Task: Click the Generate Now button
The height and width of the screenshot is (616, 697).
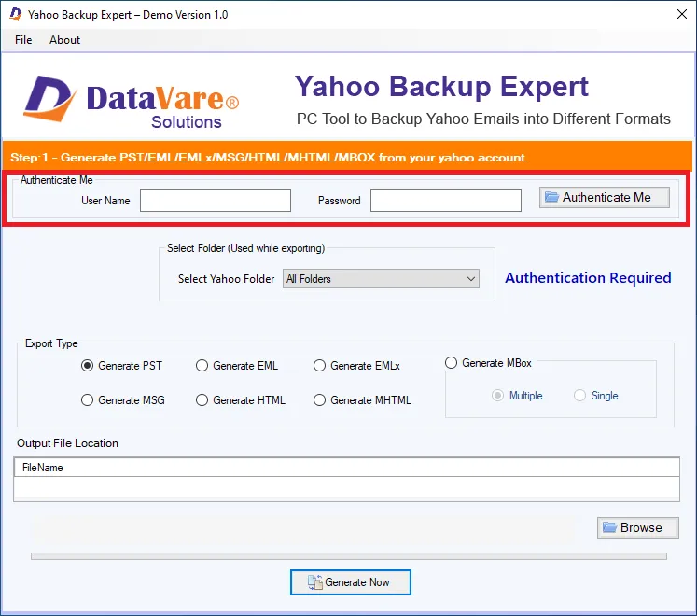Action: click(350, 582)
